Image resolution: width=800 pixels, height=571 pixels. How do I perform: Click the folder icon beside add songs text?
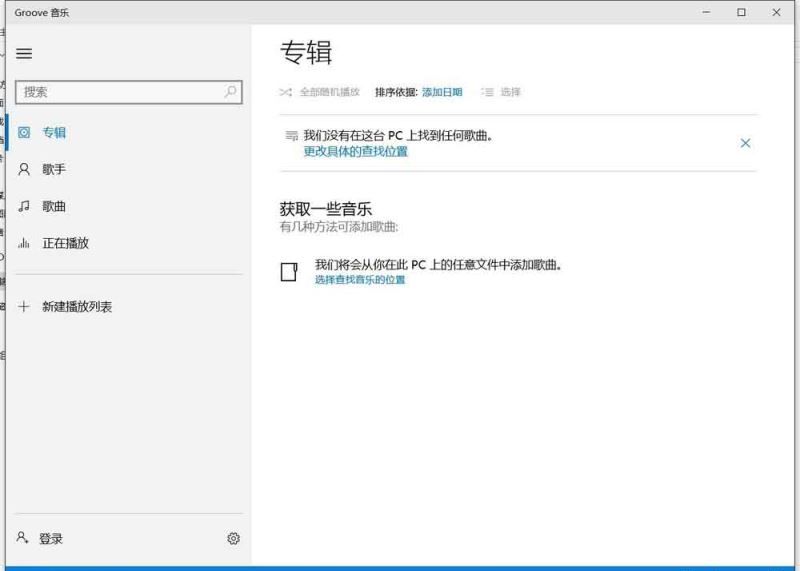[x=289, y=272]
